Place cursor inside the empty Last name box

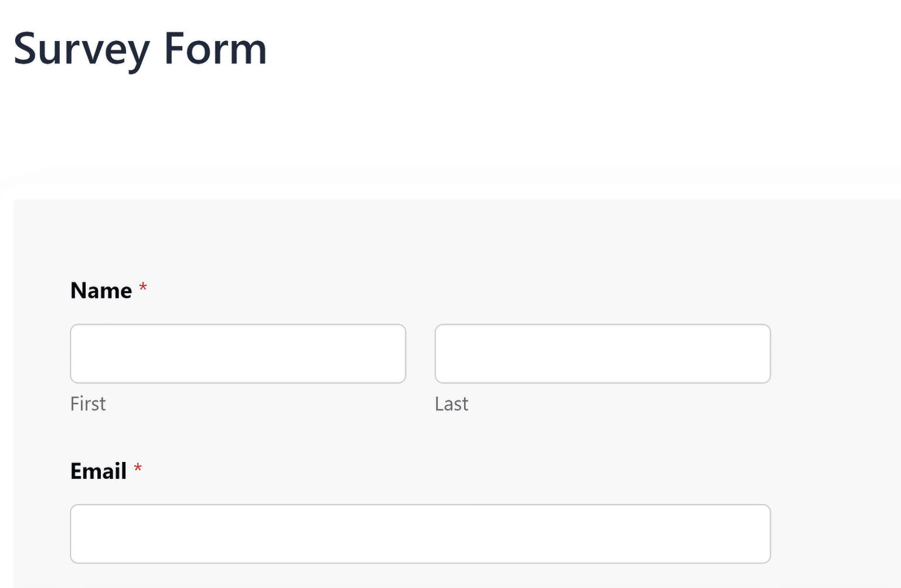click(x=602, y=353)
